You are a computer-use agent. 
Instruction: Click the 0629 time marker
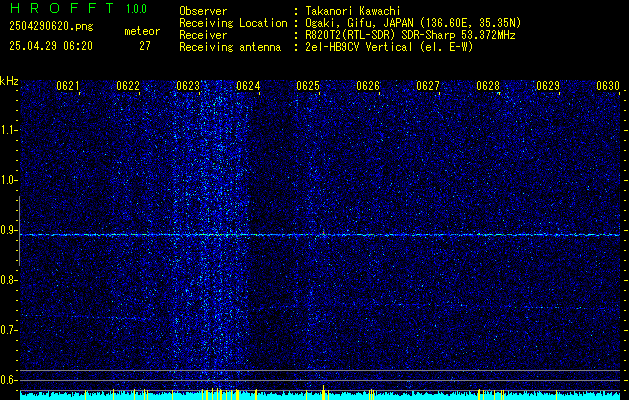coord(548,86)
